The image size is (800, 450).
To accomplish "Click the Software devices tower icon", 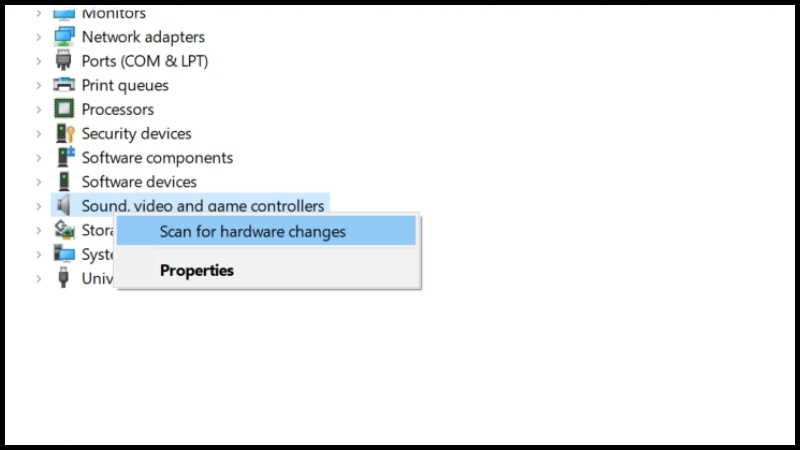I will tap(64, 182).
